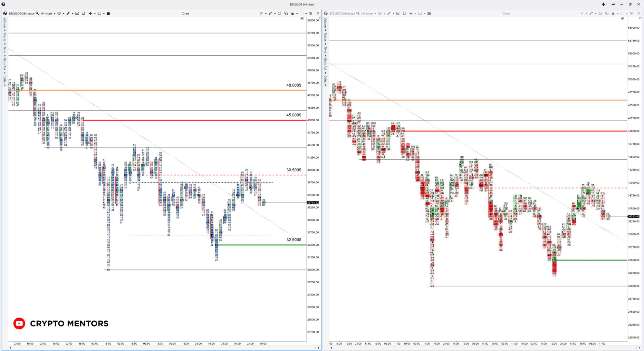The width and height of the screenshot is (644, 351).
Task: Click the chain link icon in left chart
Action: tap(270, 14)
